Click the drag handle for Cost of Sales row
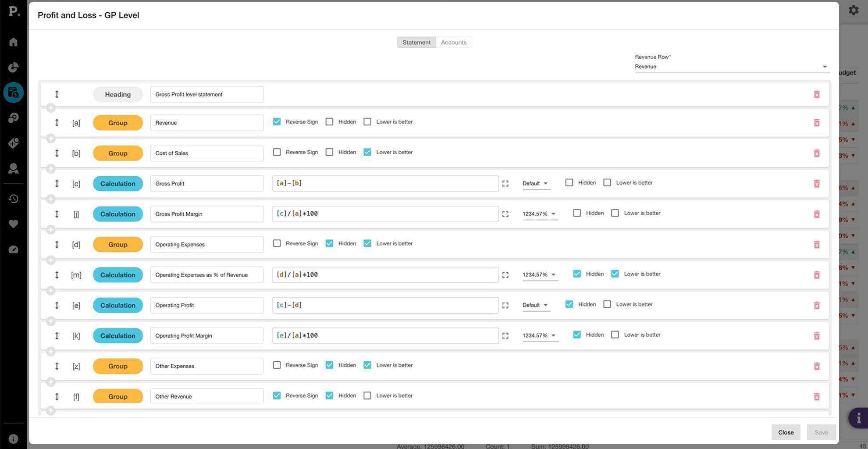The height and width of the screenshot is (449, 868). pos(57,153)
